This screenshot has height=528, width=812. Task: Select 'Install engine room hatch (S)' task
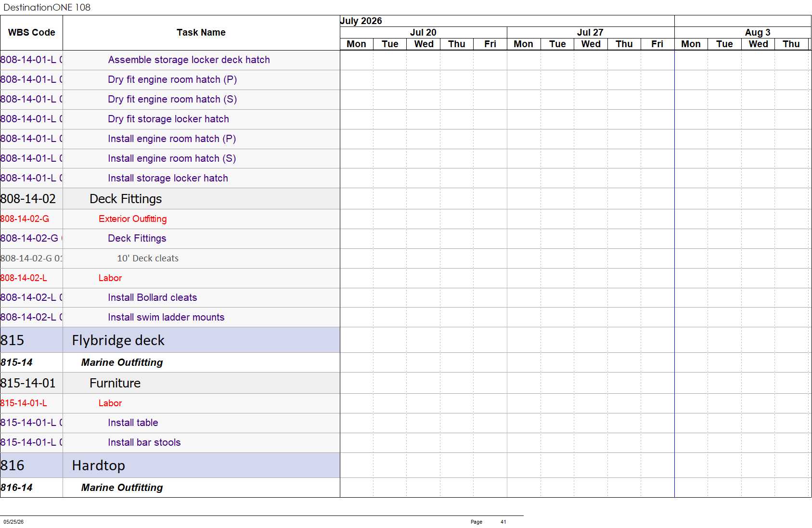coord(172,159)
